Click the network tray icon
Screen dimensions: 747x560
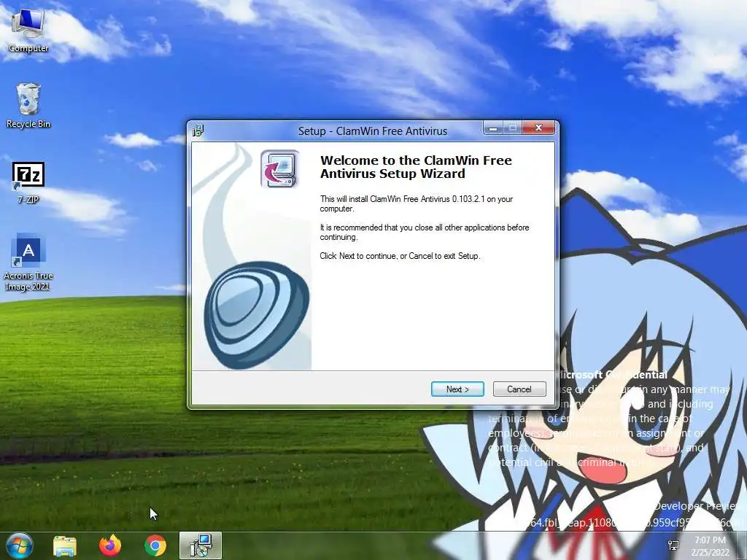pos(673,545)
